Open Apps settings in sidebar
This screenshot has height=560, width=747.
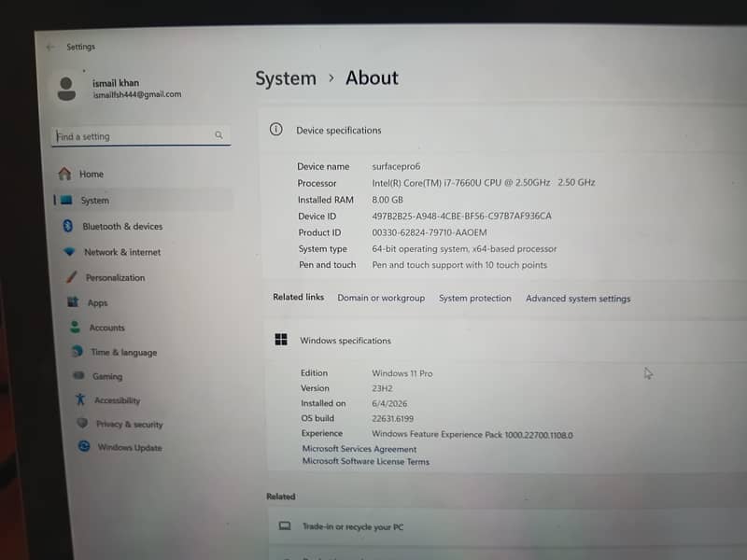coord(98,302)
